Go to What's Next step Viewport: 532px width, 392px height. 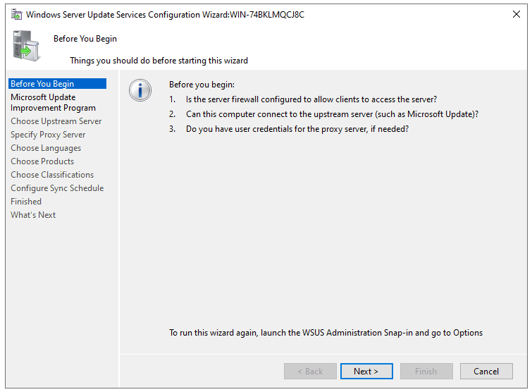click(x=33, y=215)
